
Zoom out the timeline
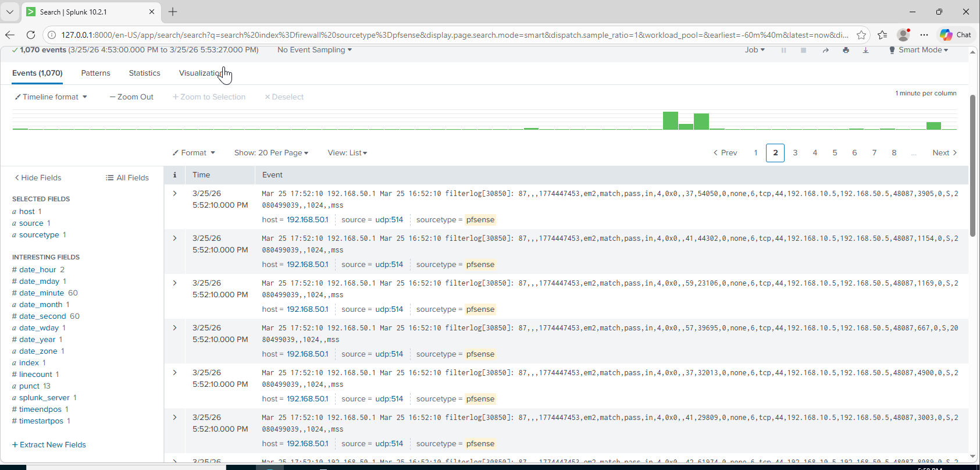tap(131, 97)
